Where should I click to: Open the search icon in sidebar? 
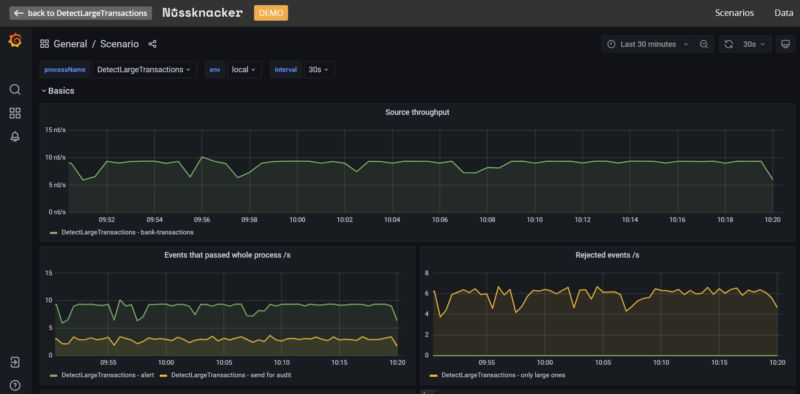tap(15, 90)
